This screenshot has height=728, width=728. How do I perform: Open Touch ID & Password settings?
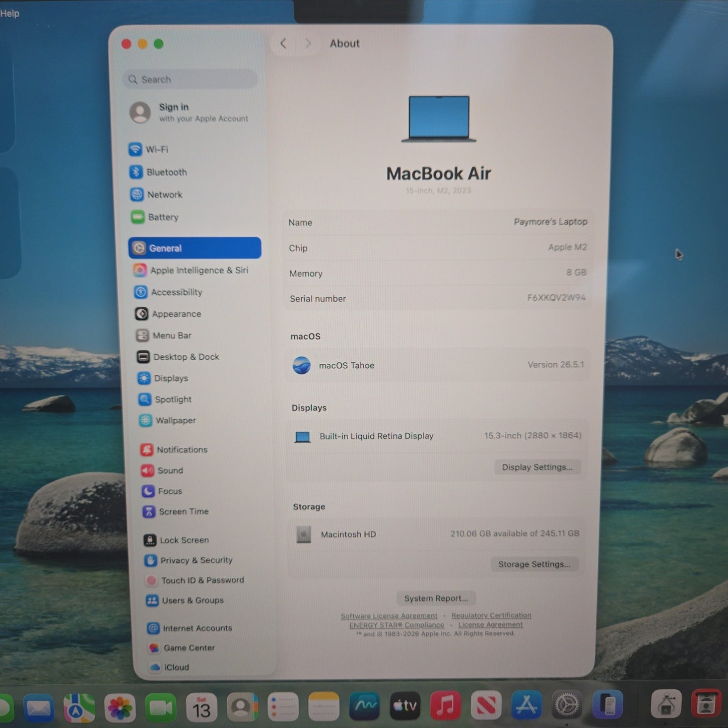(x=195, y=580)
